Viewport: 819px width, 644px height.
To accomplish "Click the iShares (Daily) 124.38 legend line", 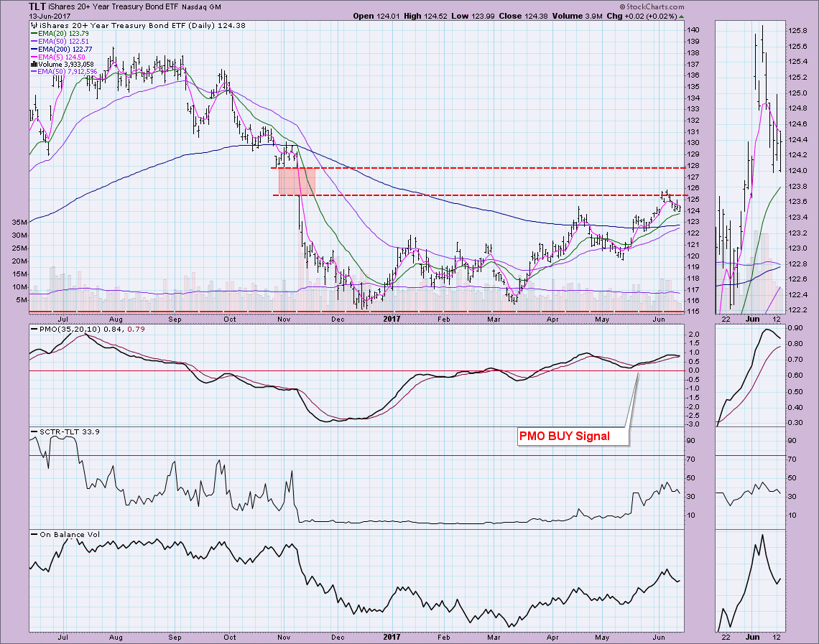I will pyautogui.click(x=137, y=25).
